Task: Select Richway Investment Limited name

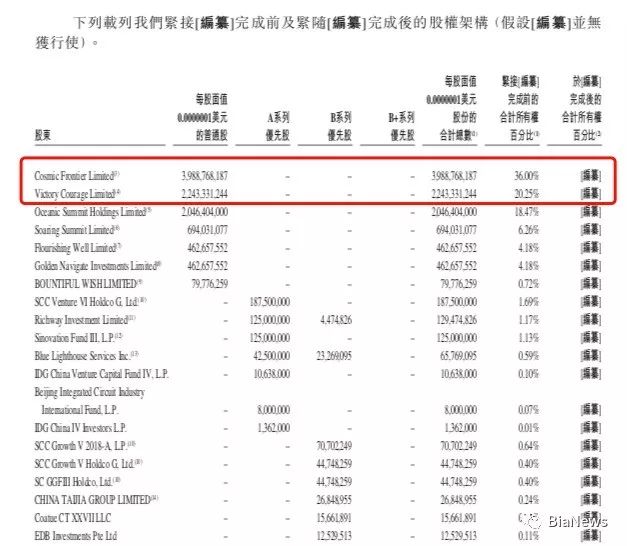Action: (85, 320)
